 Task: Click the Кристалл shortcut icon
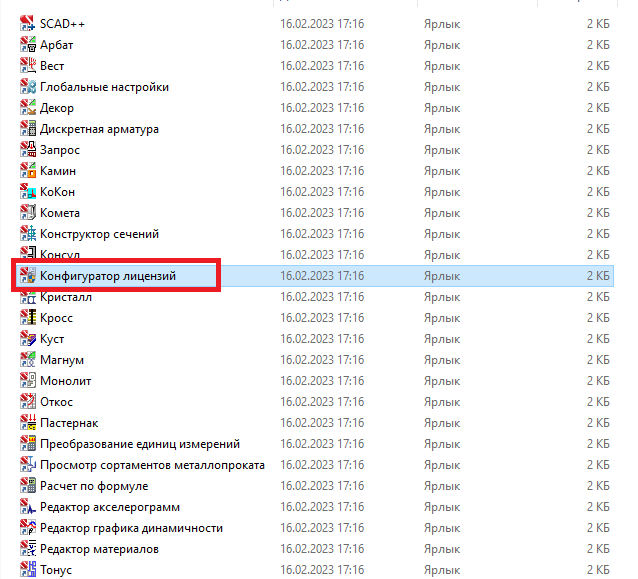[28, 298]
